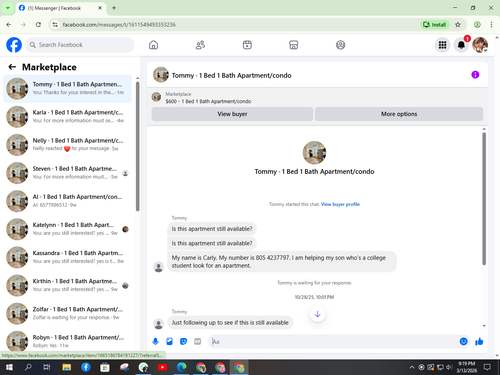The height and width of the screenshot is (375, 500).
Task: Click Install app button in address bar
Action: [435, 25]
